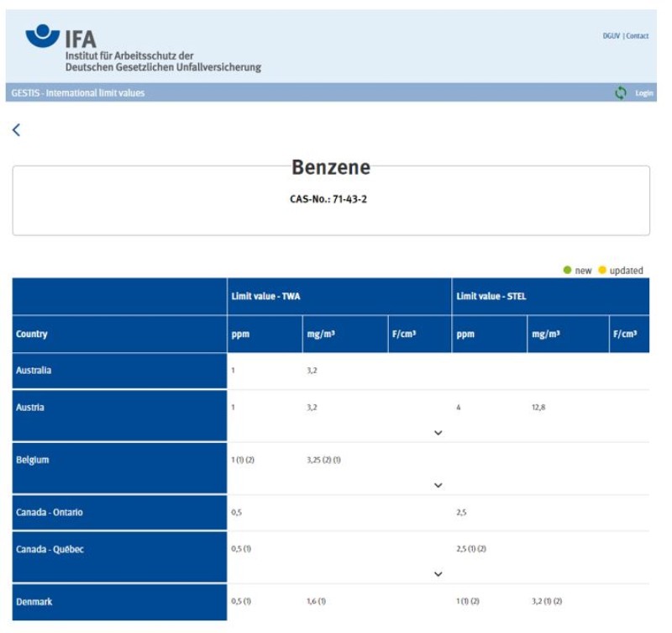Image resolution: width=672 pixels, height=633 pixels.
Task: Go back using the left chevron
Action: point(16,129)
